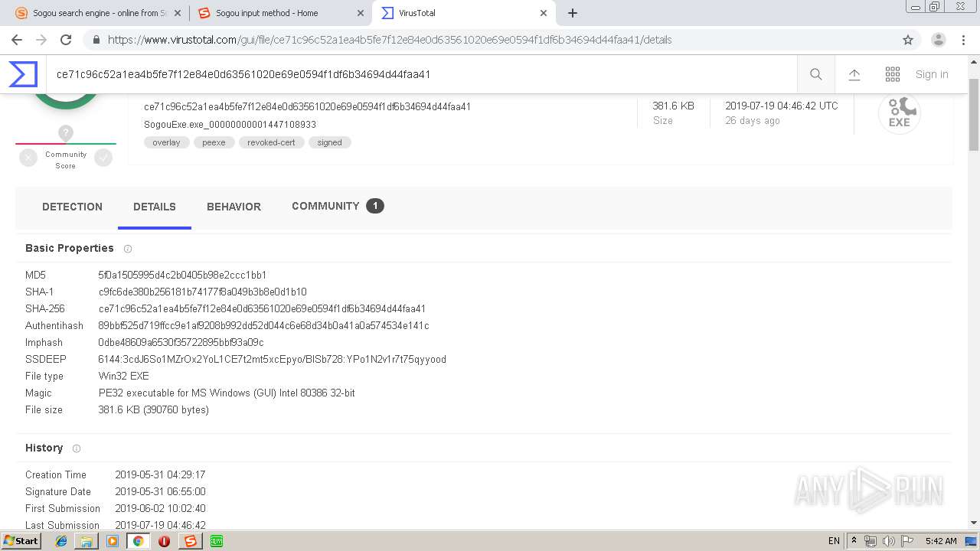Open the apps grid icon
Image resolution: width=980 pixels, height=551 pixels.
pyautogui.click(x=893, y=74)
